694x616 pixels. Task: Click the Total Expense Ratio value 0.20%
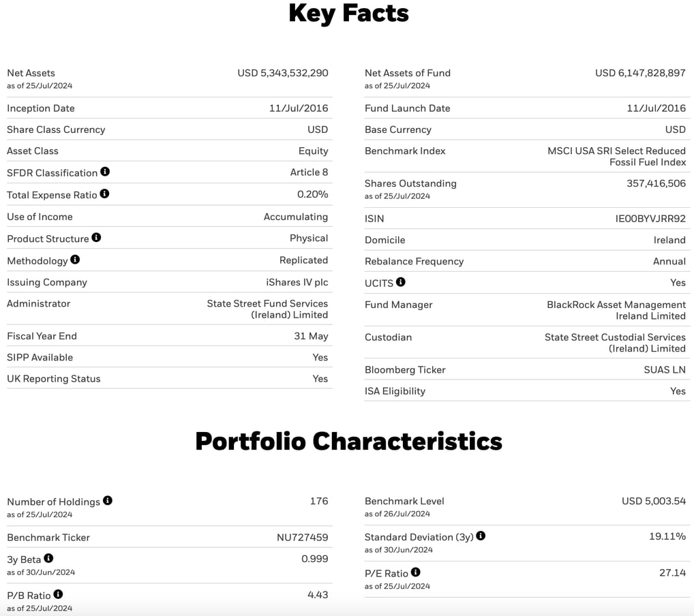(x=312, y=194)
